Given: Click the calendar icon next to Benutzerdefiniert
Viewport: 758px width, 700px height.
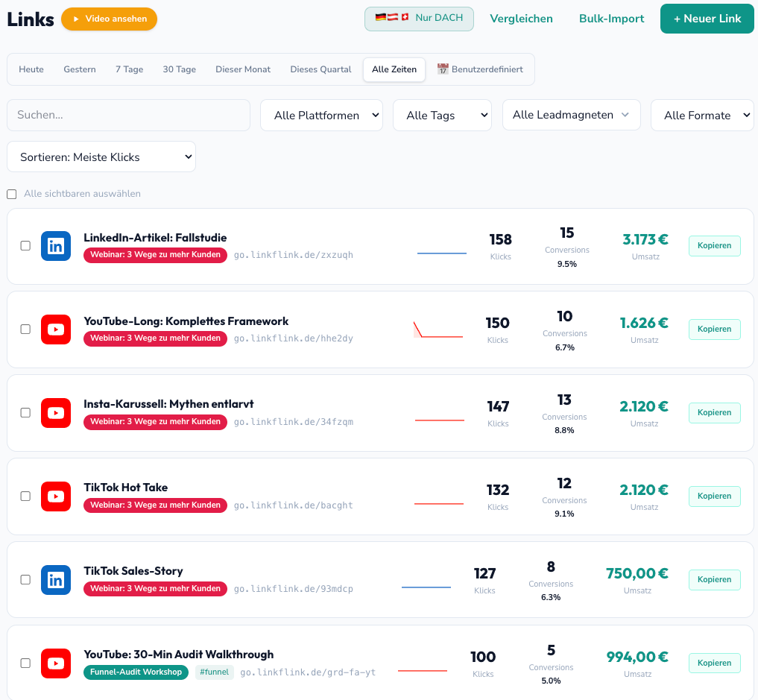Looking at the screenshot, I should click(x=443, y=69).
